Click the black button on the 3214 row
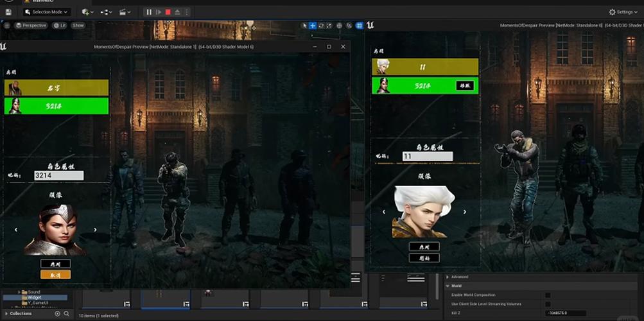Image resolution: width=644 pixels, height=321 pixels. (x=465, y=85)
